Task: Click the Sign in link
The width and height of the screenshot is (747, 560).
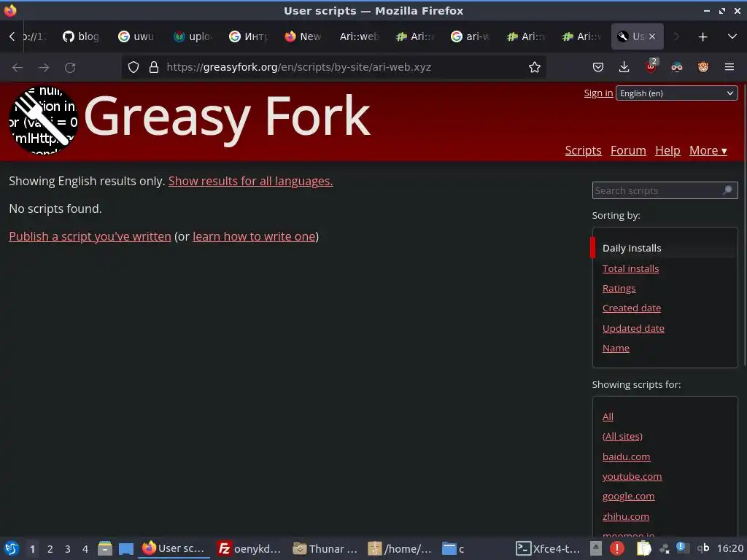Action: (598, 93)
